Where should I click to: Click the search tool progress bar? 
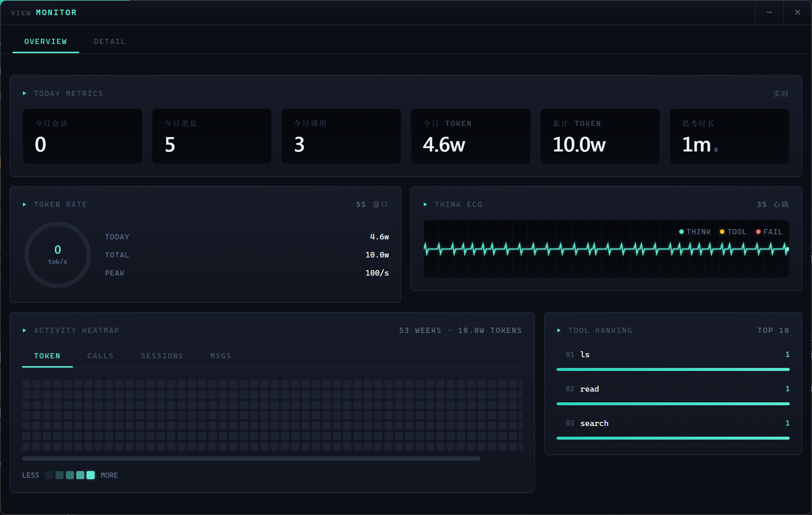coord(673,438)
